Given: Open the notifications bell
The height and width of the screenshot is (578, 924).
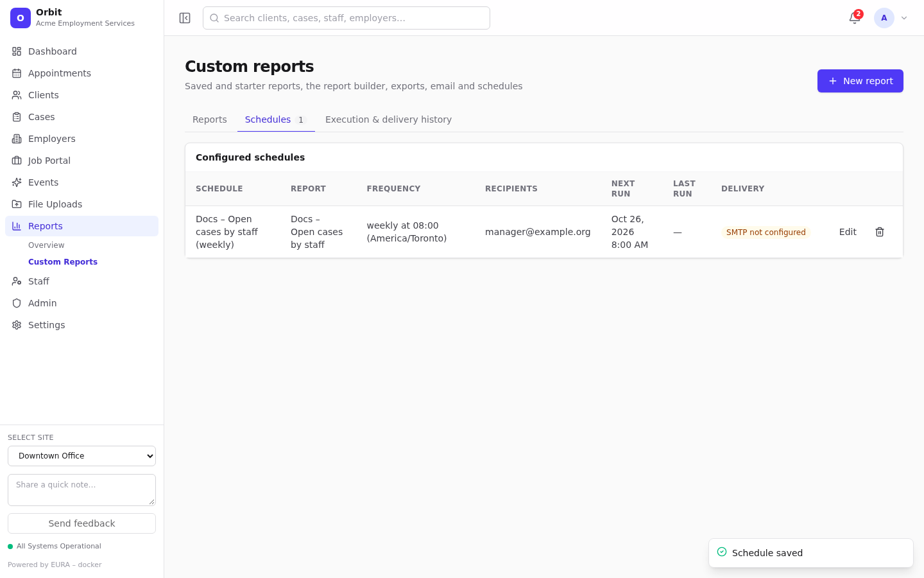Looking at the screenshot, I should point(855,18).
